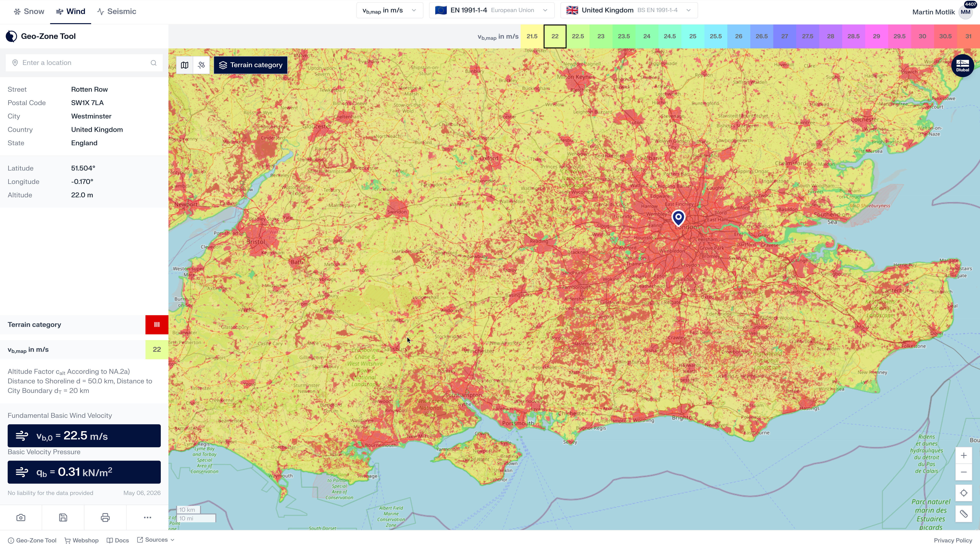This screenshot has width=980, height=551.
Task: Select the 21.5 legend color swatch
Action: point(532,37)
